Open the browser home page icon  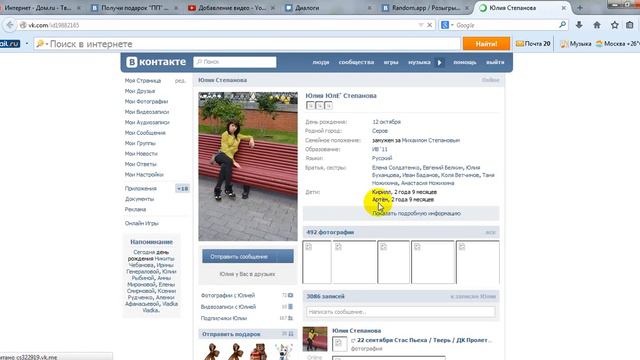[x=597, y=25]
